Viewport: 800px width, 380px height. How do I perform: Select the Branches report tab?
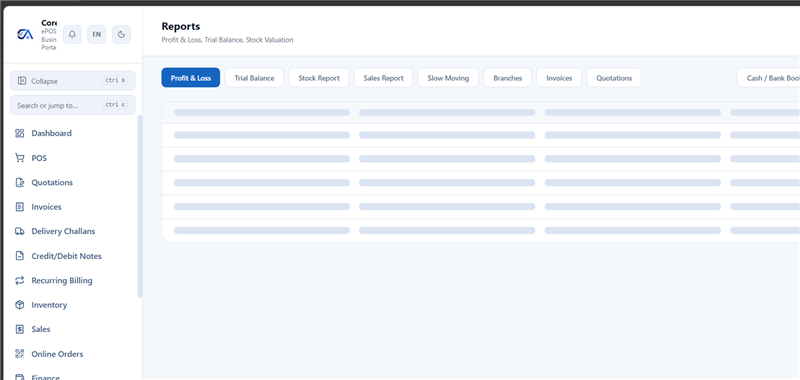[x=508, y=78]
